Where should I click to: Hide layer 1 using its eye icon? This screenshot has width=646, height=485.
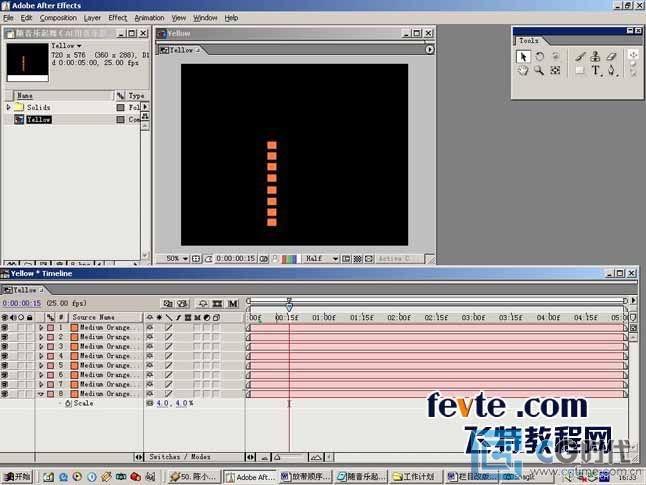[5, 328]
